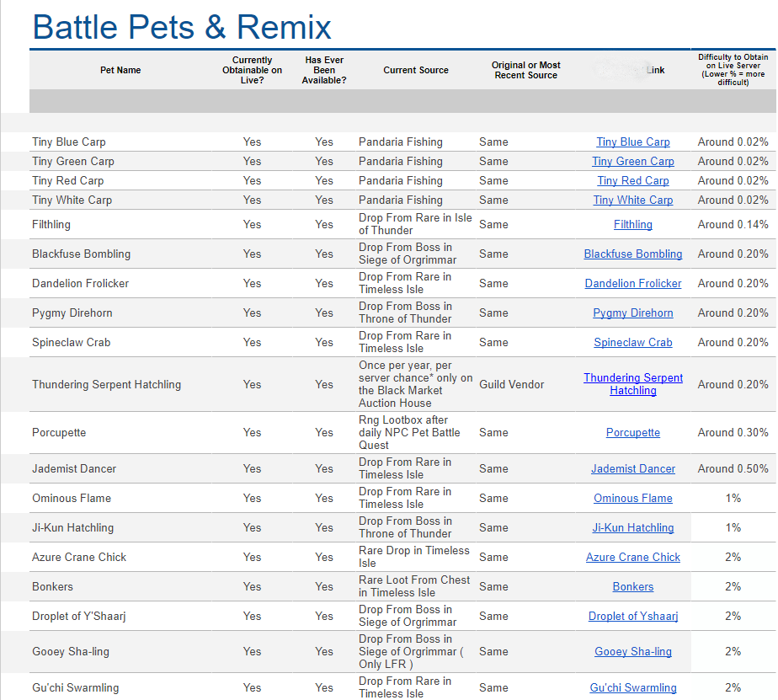Open the Tiny Blue Carp link

[632, 142]
